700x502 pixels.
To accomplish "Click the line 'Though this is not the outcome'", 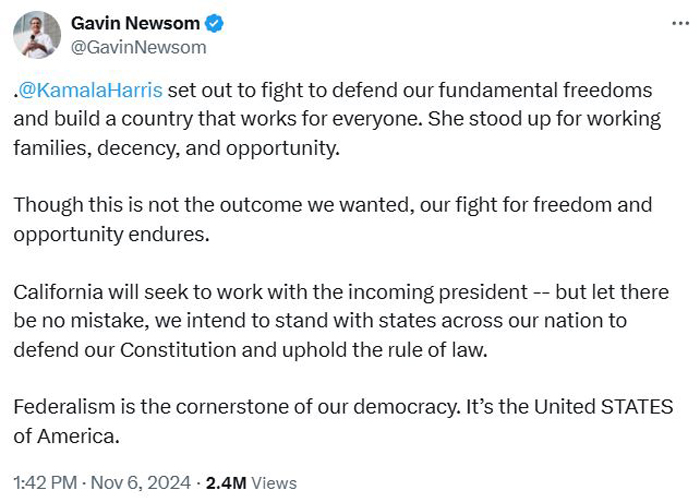I will (333, 205).
